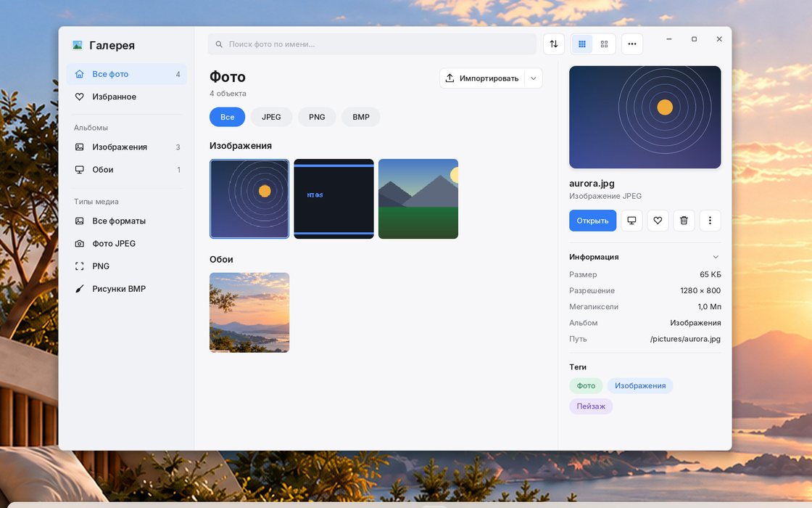Click the Галерея app logo icon
Viewport: 812px width, 508px height.
[78, 45]
